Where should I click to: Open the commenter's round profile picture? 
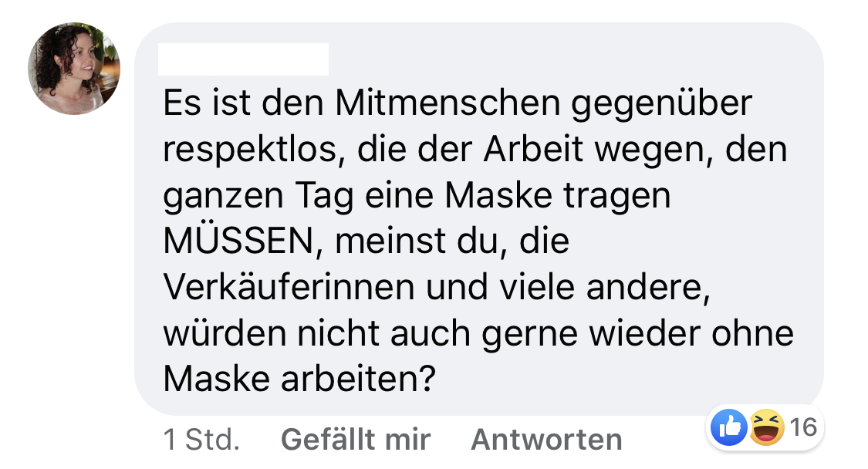74,69
